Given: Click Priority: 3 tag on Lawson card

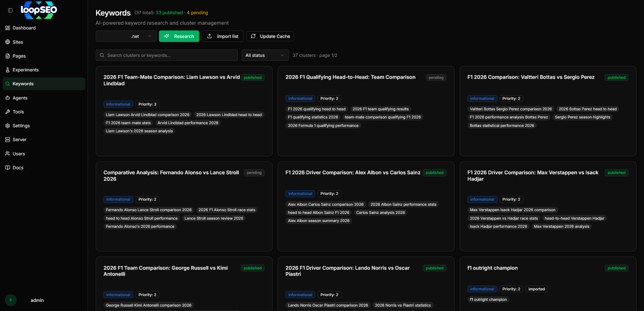Looking at the screenshot, I should tap(147, 104).
